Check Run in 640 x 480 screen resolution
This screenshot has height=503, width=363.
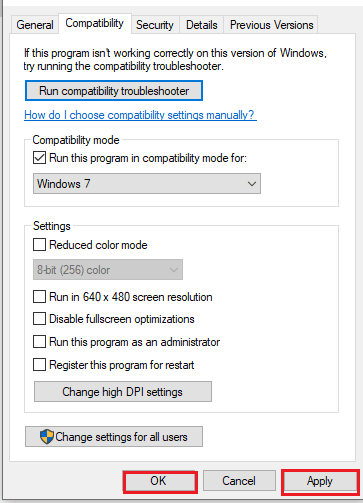click(39, 296)
